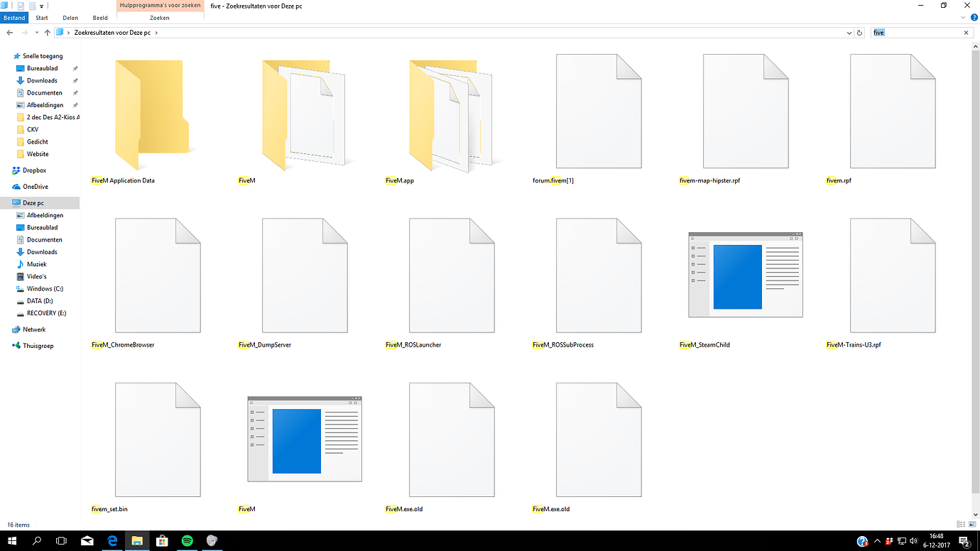Go back to the previous folder
Viewport: 980px width, 551px height.
[8, 32]
